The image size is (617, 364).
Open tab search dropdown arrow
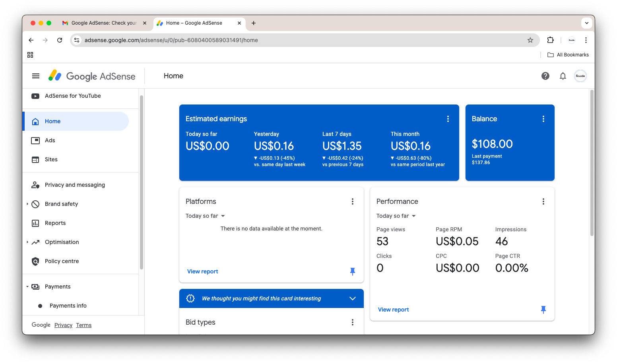(x=587, y=23)
